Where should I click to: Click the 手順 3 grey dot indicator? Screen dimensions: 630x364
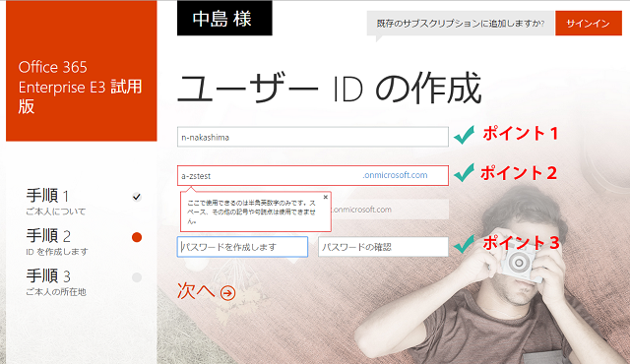pyautogui.click(x=137, y=277)
